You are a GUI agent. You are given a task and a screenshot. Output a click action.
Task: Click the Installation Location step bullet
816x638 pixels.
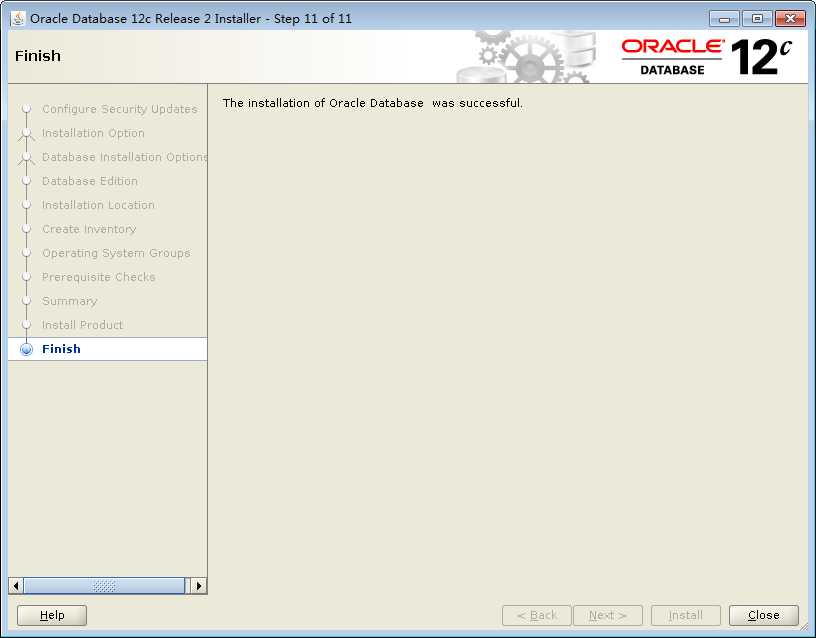tap(27, 205)
